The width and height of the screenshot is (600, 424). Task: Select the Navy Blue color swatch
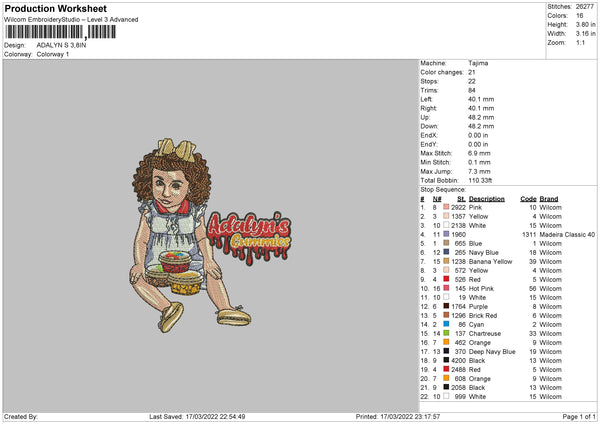click(x=446, y=252)
